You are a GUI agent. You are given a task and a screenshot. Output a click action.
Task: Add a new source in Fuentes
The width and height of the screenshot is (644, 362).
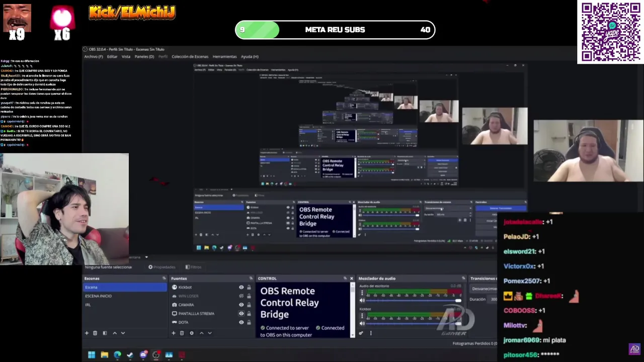coord(174,333)
